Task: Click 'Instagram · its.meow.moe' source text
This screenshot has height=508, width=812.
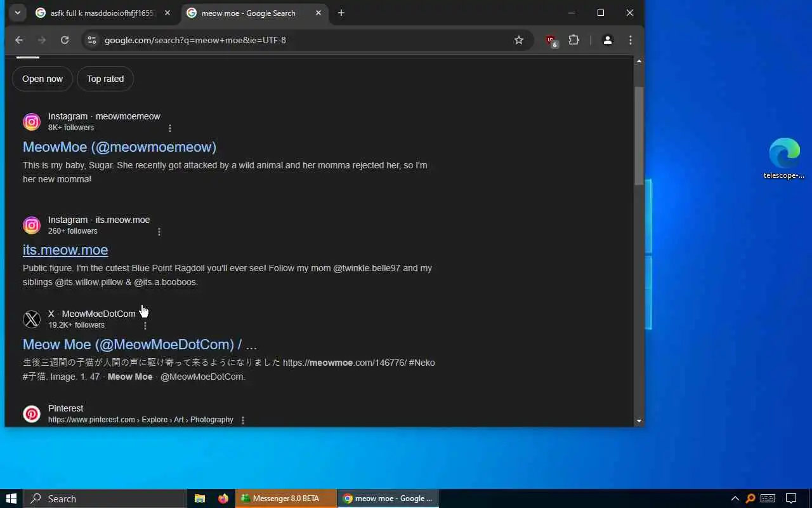Action: point(99,220)
